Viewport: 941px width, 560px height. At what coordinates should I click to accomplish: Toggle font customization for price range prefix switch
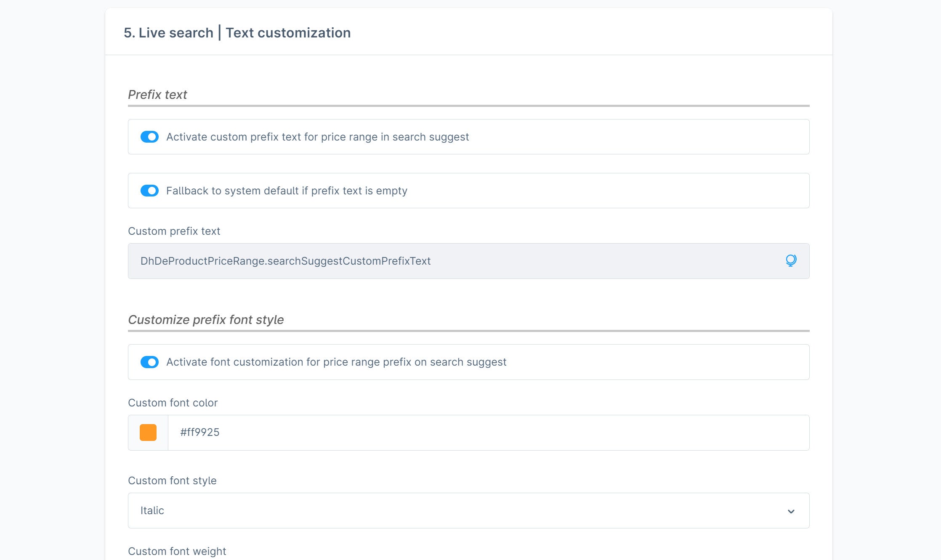(x=149, y=362)
